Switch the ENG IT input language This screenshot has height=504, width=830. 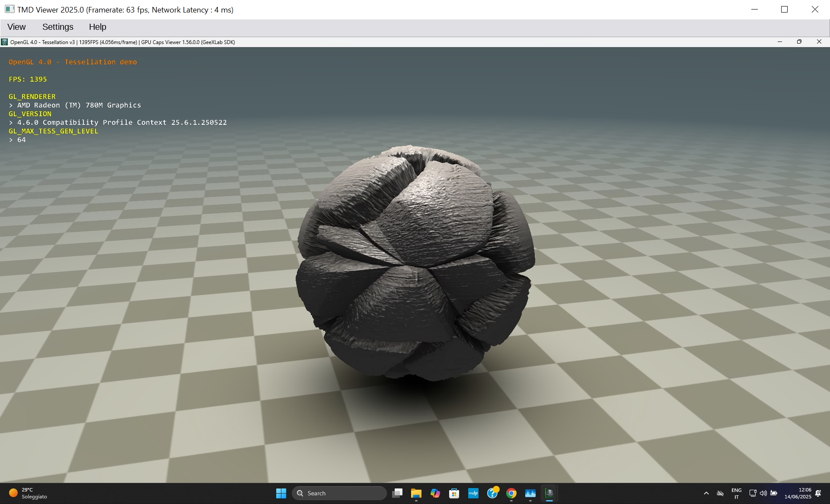click(737, 493)
